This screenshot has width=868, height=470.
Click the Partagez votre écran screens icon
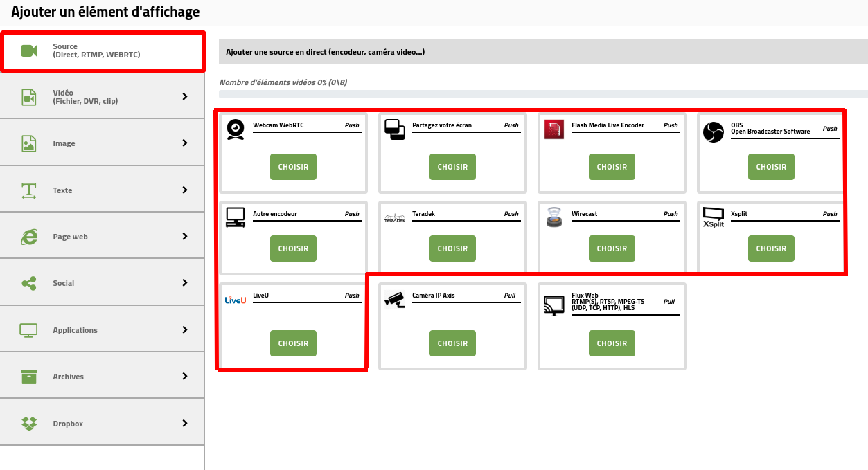395,130
